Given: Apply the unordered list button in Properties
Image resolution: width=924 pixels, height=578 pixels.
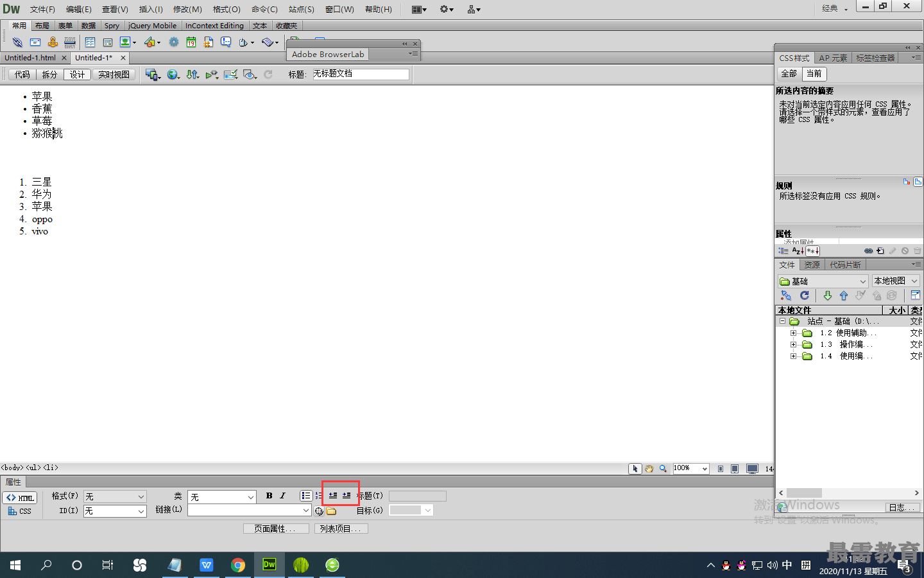Looking at the screenshot, I should pos(306,496).
